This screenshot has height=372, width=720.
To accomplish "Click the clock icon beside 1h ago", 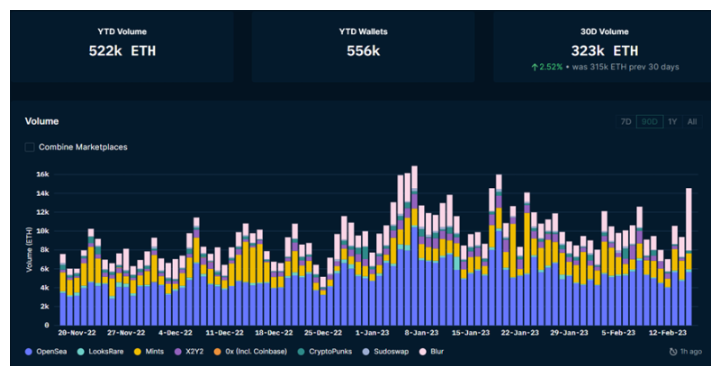I will (673, 352).
